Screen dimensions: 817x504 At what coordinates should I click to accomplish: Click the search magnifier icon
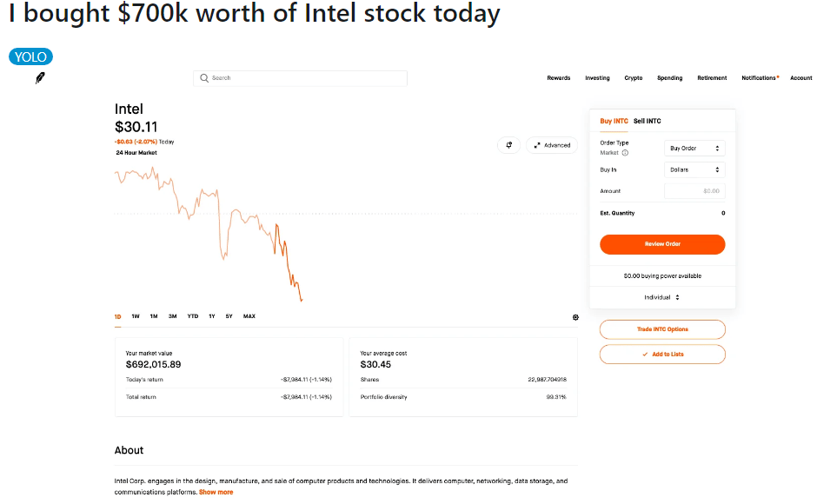pos(204,78)
